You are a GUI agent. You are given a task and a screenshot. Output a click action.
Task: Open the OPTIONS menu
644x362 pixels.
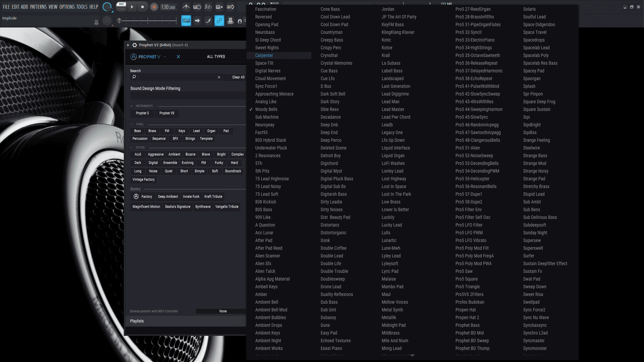click(x=67, y=7)
